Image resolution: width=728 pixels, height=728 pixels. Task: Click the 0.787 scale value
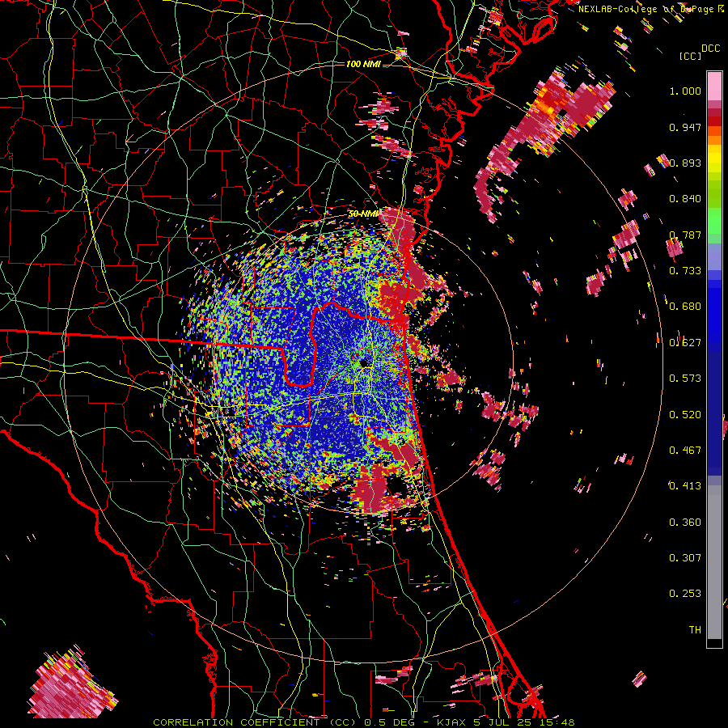[685, 235]
